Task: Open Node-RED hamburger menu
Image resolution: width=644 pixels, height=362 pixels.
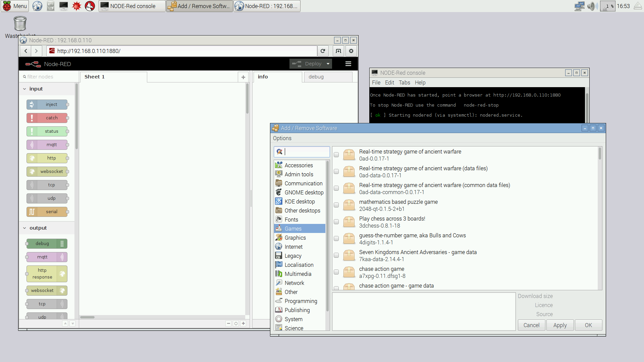Action: [348, 64]
